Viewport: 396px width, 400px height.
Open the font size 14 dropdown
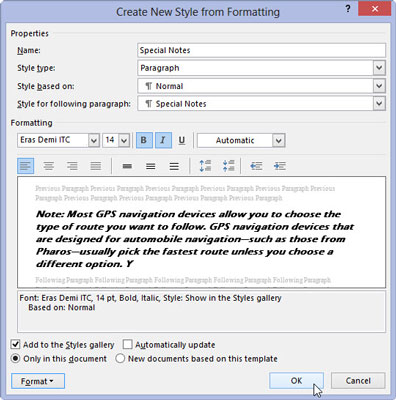(124, 140)
